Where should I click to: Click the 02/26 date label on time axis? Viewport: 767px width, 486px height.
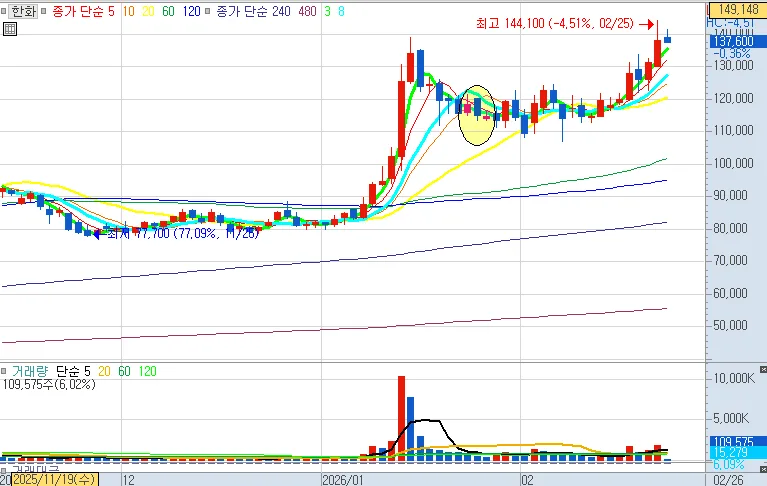[x=728, y=480]
